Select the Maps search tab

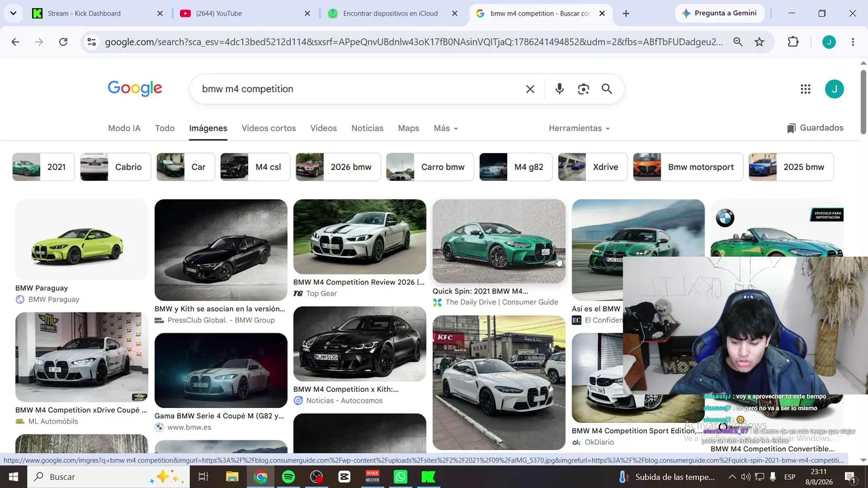(408, 128)
